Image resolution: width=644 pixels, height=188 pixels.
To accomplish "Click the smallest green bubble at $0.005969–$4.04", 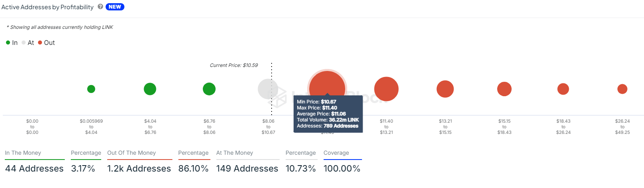I will [91, 89].
